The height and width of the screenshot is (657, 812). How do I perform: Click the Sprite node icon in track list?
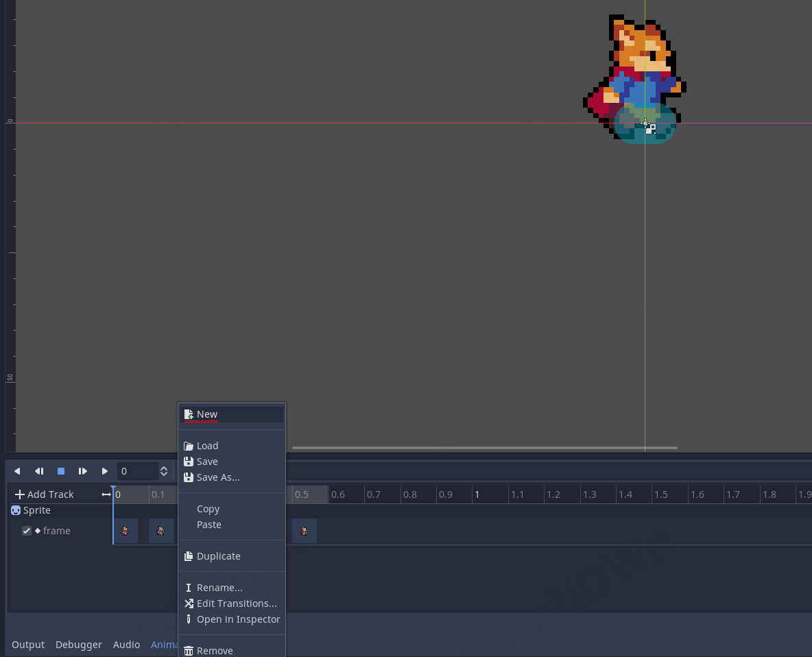click(16, 510)
